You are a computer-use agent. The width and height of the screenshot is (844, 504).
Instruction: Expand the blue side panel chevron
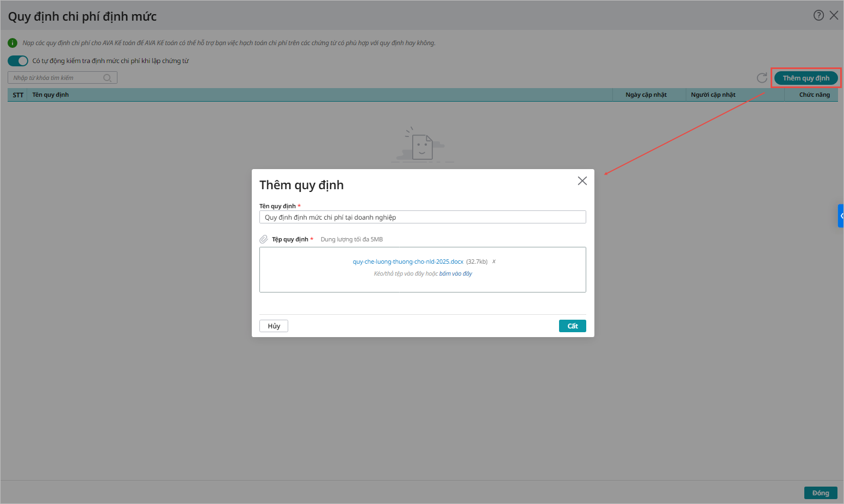(841, 216)
